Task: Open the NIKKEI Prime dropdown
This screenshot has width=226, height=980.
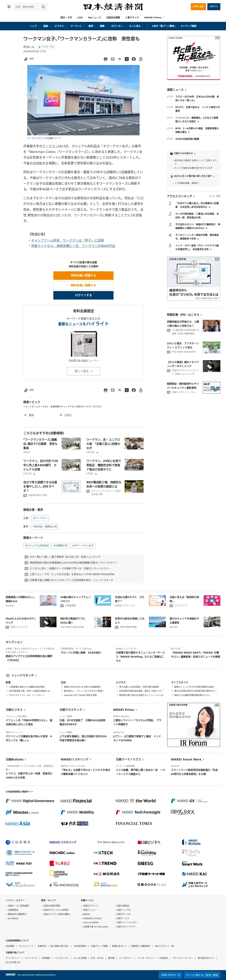Action: click(154, 17)
